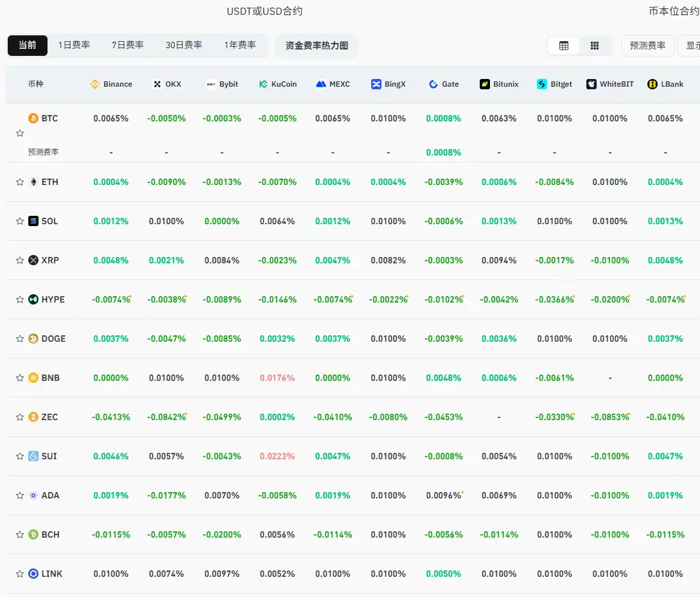
Task: Click BTC Gate predicted rate 0.0008%
Action: (x=443, y=152)
